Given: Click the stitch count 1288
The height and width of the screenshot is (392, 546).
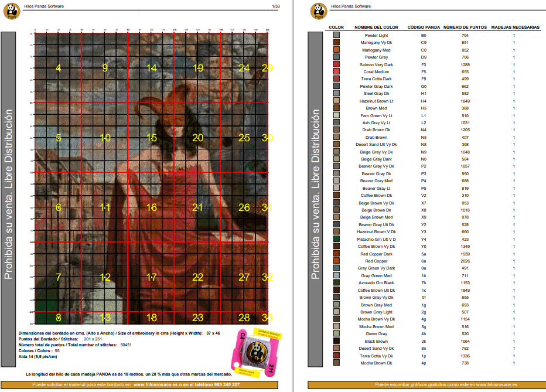Looking at the screenshot, I should [465, 65].
